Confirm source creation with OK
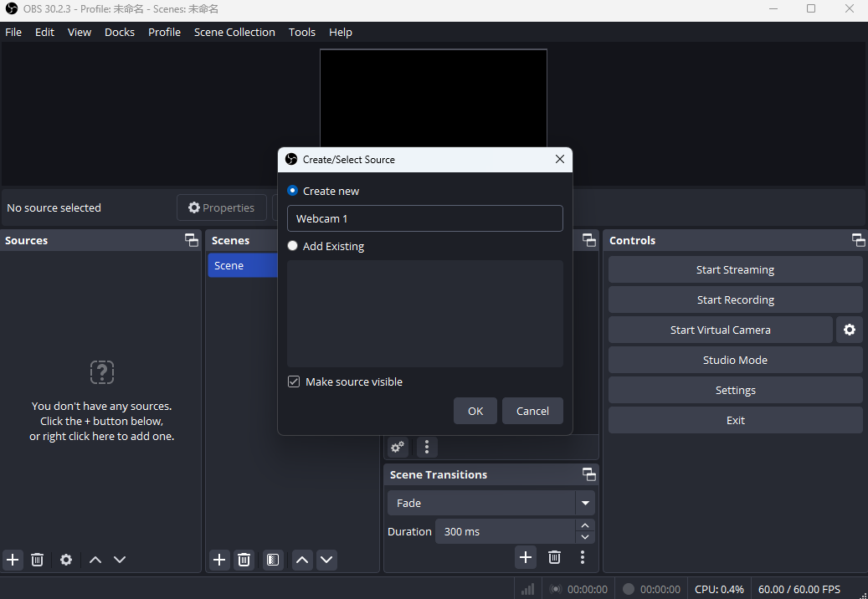This screenshot has height=599, width=868. [x=475, y=411]
